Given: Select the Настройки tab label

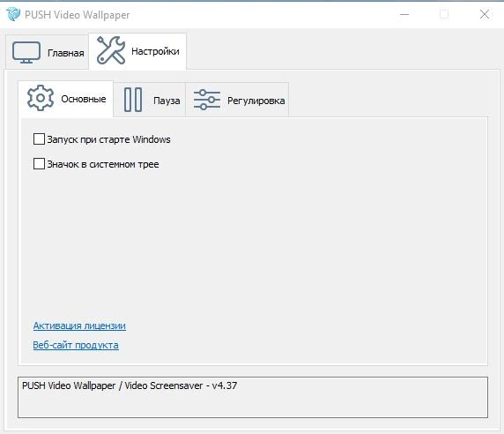Looking at the screenshot, I should [x=155, y=51].
